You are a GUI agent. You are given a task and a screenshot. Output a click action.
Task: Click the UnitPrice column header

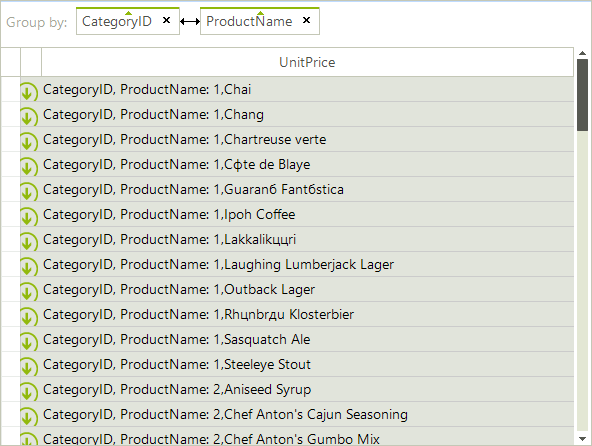tap(307, 62)
